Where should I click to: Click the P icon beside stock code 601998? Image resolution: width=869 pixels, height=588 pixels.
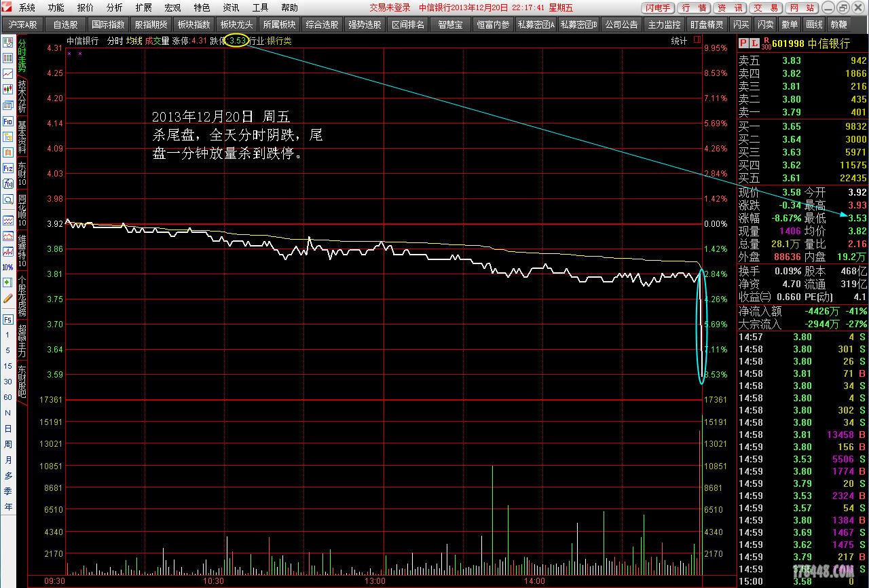click(743, 43)
